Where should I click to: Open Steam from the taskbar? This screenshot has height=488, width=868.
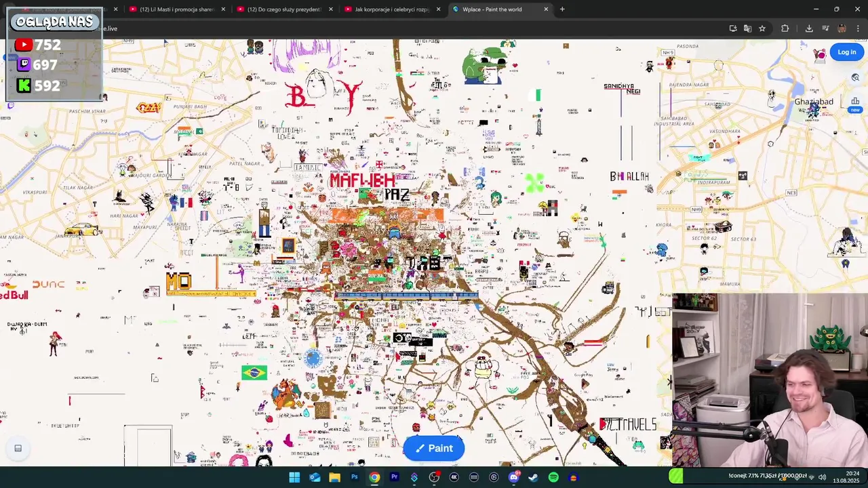(x=534, y=478)
